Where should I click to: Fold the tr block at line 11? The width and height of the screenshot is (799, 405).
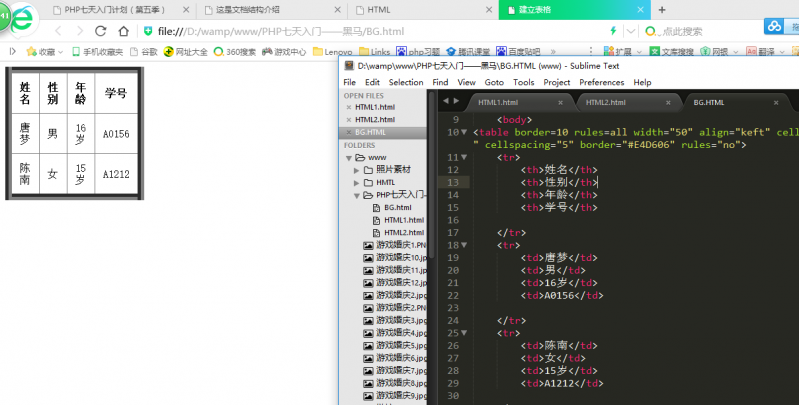click(463, 158)
